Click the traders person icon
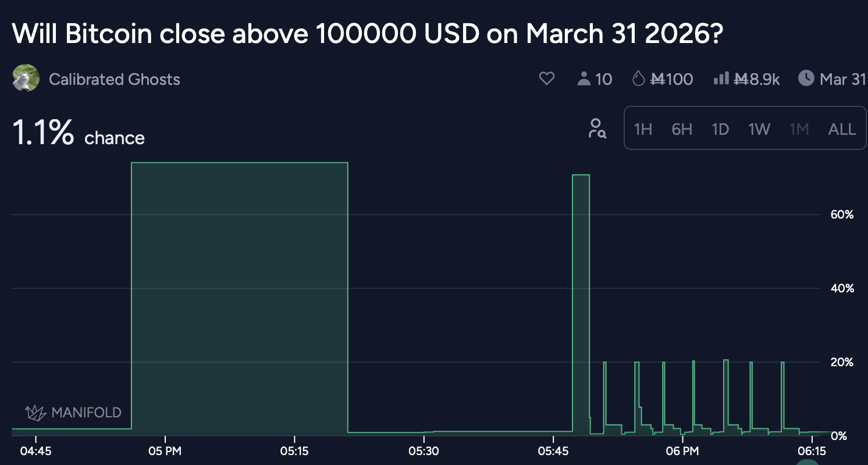This screenshot has width=868, height=465. click(584, 78)
